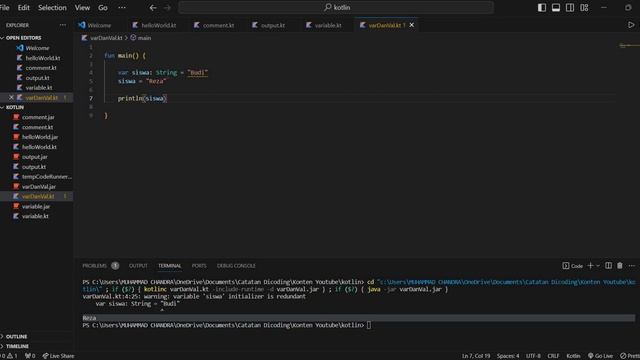Screen dimensions: 640x360
Task: Switch to the Debug Console tab
Action: pos(236,266)
